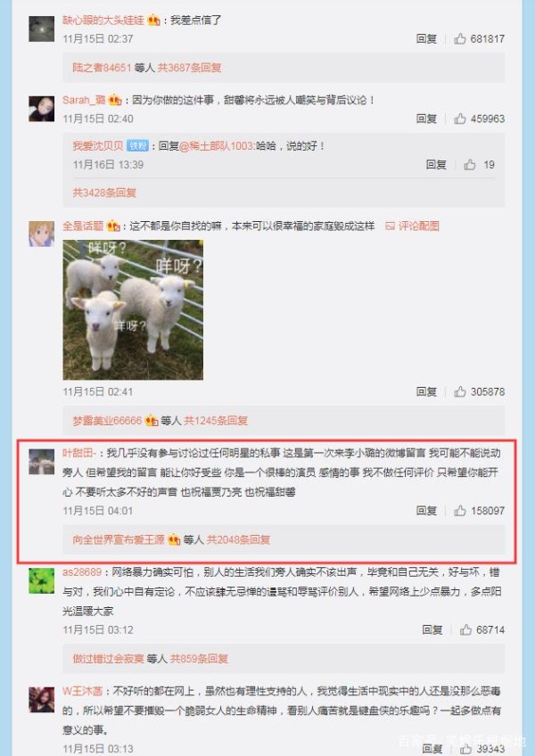Expand the 共3687条回复 thread
This screenshot has height=756, width=535.
pyautogui.click(x=190, y=68)
